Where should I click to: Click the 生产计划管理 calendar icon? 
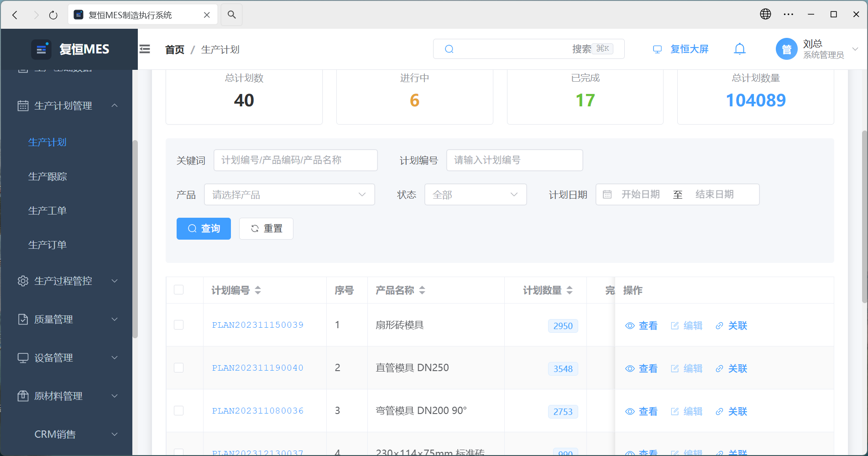coord(23,105)
